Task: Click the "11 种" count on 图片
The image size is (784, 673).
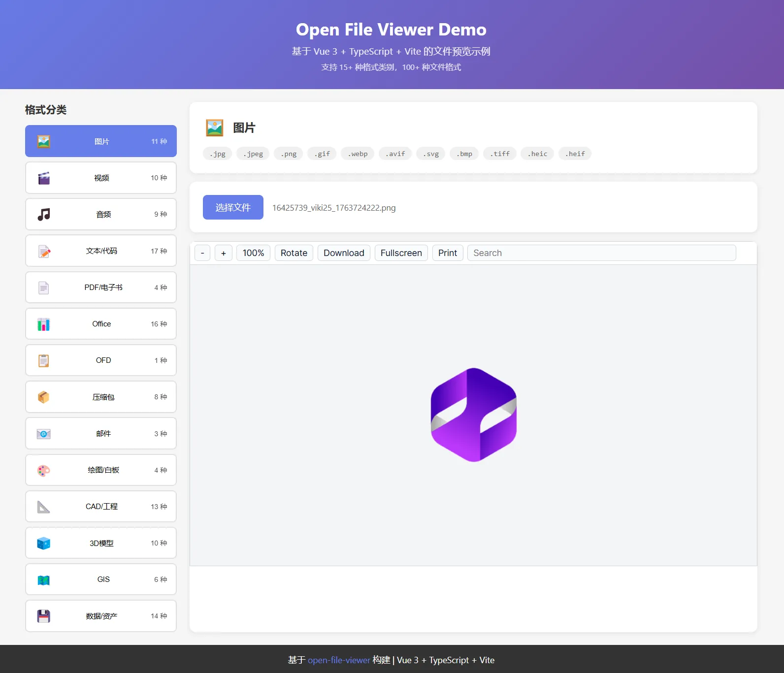Action: (159, 141)
